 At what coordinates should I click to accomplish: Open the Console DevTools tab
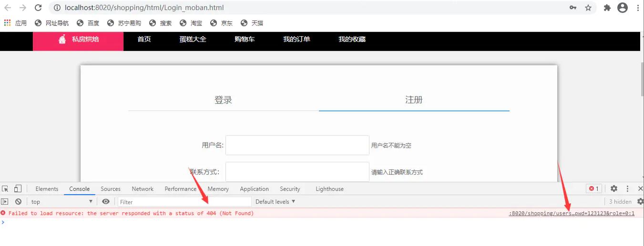(80, 189)
